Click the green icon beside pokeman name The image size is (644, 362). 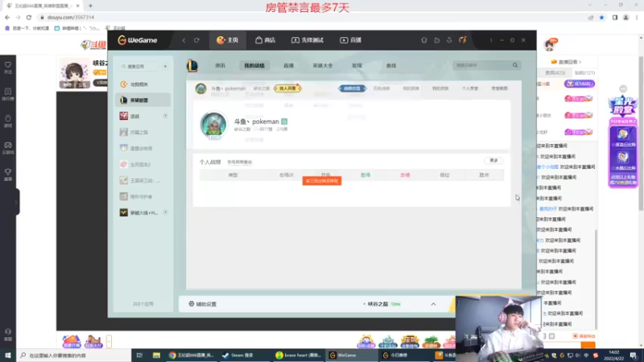[x=284, y=121]
